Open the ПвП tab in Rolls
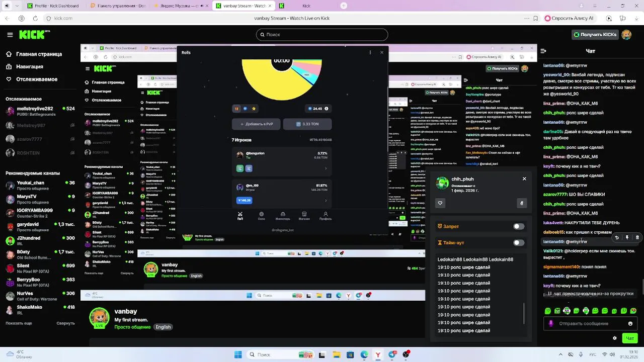 [240, 216]
